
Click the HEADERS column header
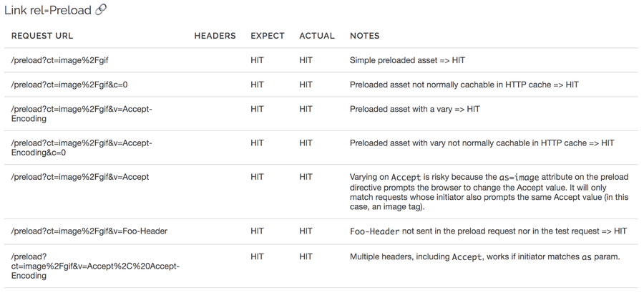pyautogui.click(x=215, y=36)
